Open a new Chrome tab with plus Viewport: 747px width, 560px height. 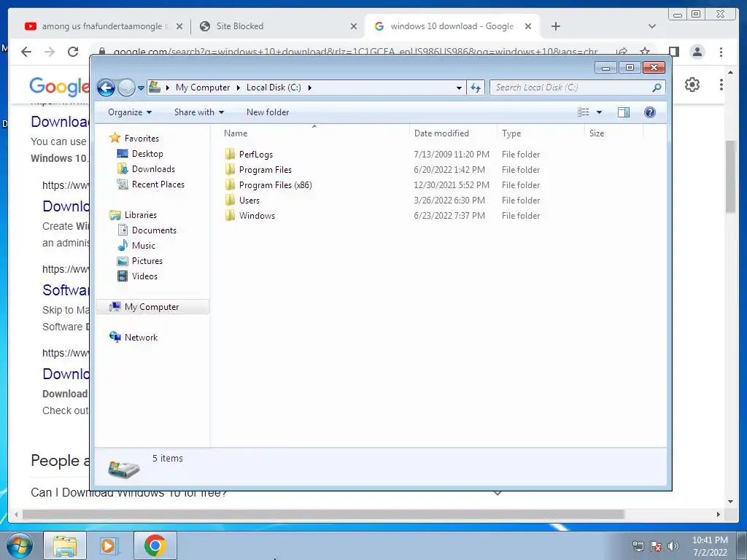tap(555, 26)
